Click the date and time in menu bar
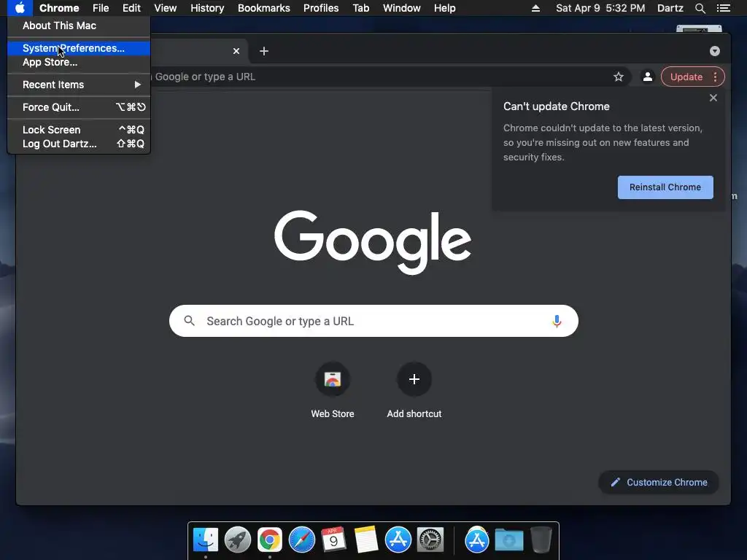The width and height of the screenshot is (747, 560). pos(600,8)
